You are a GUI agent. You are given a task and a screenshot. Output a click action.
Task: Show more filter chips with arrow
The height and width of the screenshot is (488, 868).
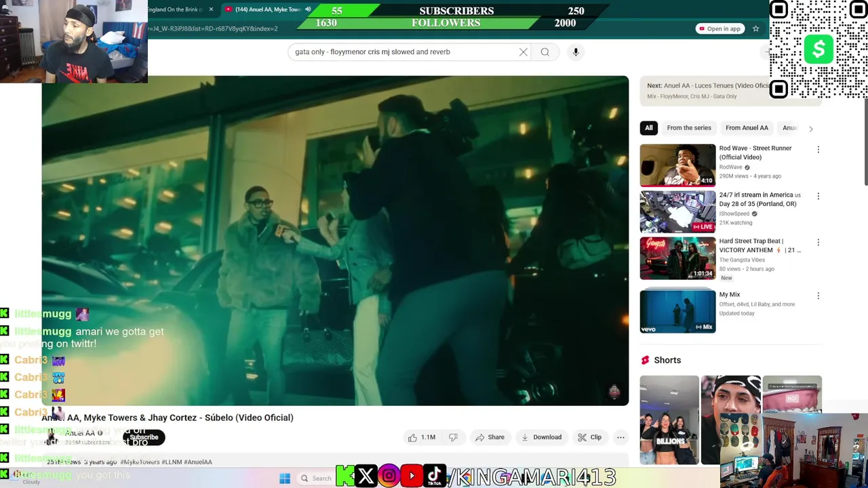pos(810,128)
